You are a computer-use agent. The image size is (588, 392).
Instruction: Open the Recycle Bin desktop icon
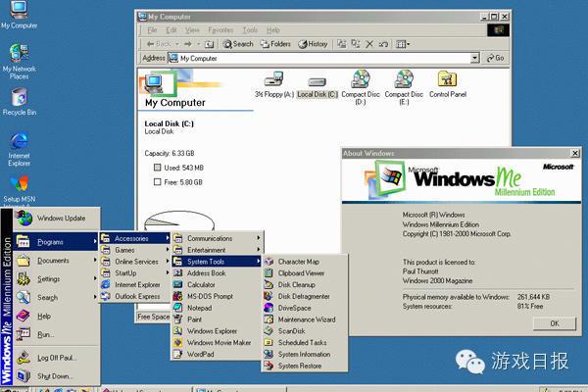(20, 102)
